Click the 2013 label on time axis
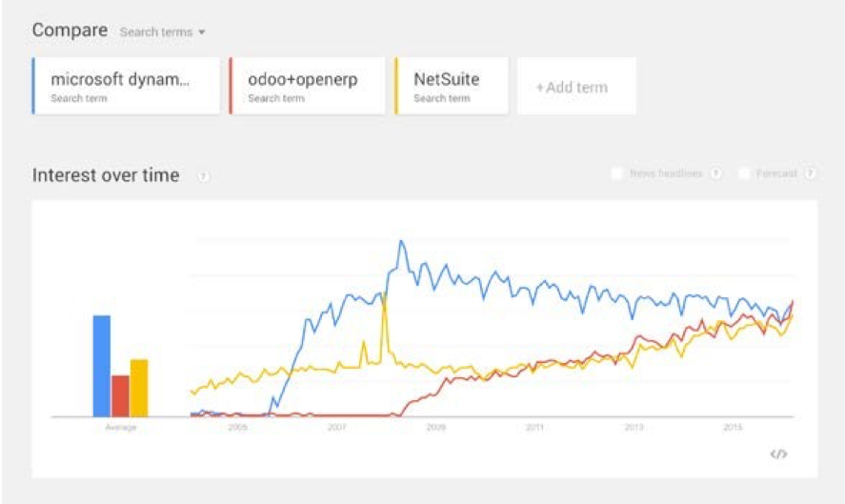Screen dimensions: 845x504 pos(634,427)
